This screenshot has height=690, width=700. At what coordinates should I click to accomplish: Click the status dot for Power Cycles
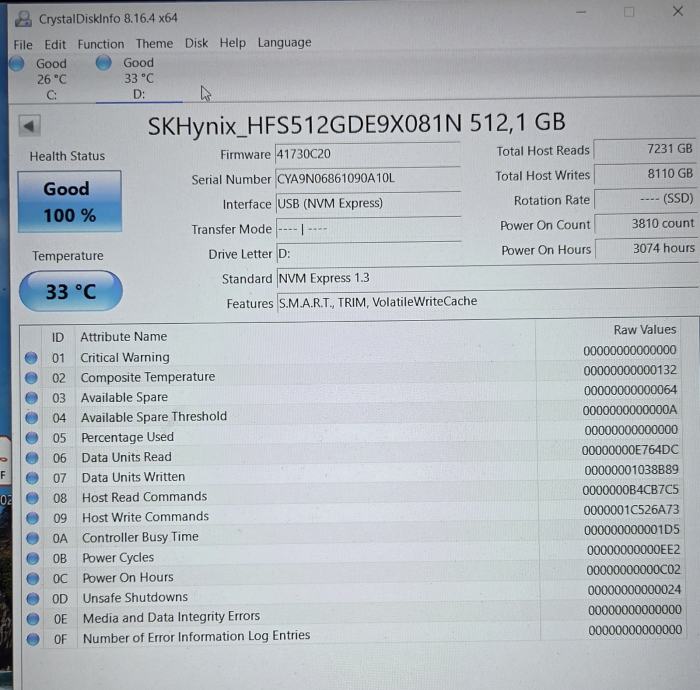pos(33,558)
